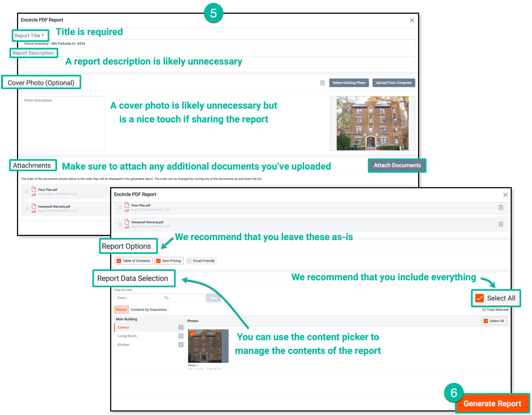Click the Generate Report button
532x415 pixels.
492,403
